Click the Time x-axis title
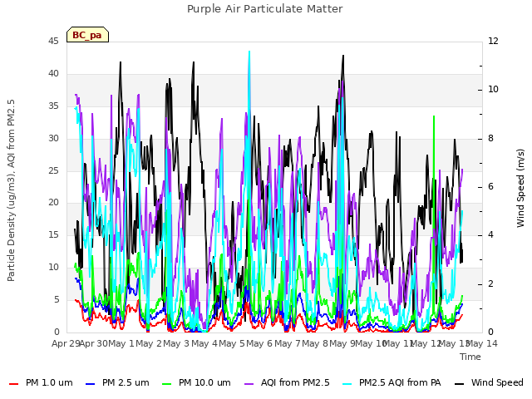Image resolution: width=532 pixels, height=399 pixels. pos(470,357)
